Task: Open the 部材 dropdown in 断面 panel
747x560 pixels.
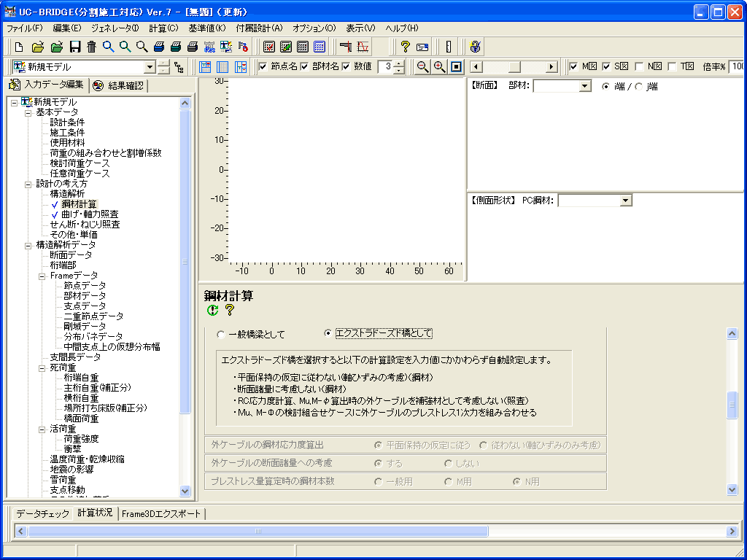Action: click(584, 87)
